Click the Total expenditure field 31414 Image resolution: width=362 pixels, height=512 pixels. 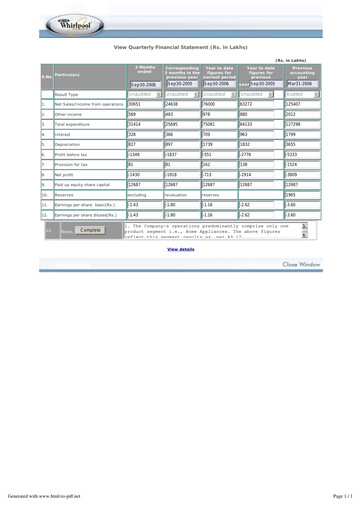[145, 124]
